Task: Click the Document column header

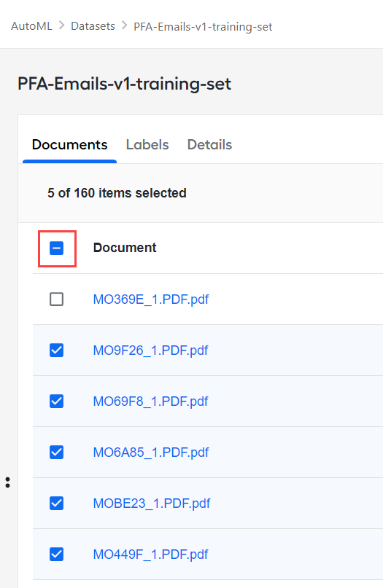Action: [125, 248]
